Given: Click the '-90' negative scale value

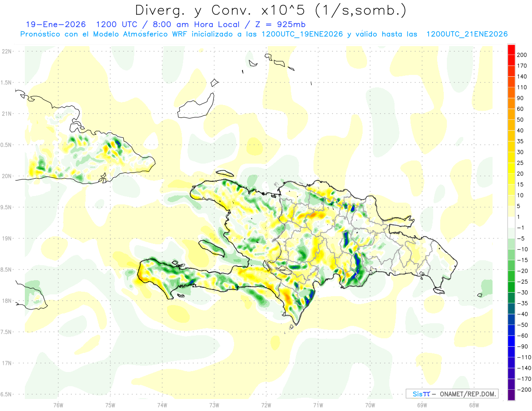Looking at the screenshot, I should coord(523,346).
